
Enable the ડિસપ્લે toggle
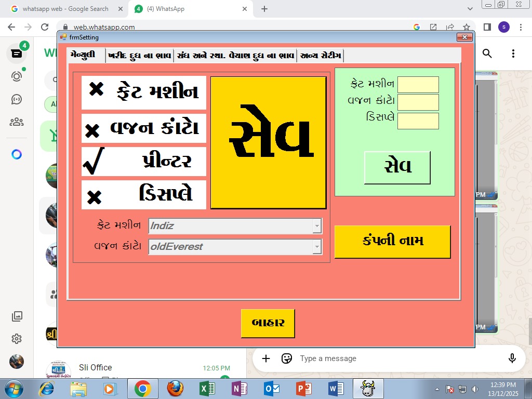(143, 195)
